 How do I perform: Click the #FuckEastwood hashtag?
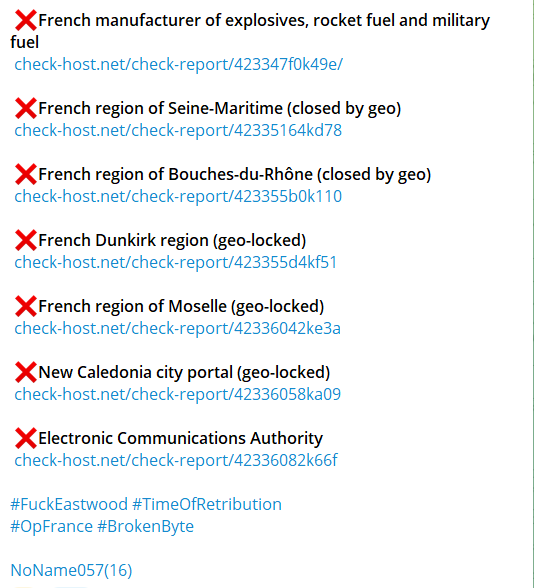pos(69,504)
